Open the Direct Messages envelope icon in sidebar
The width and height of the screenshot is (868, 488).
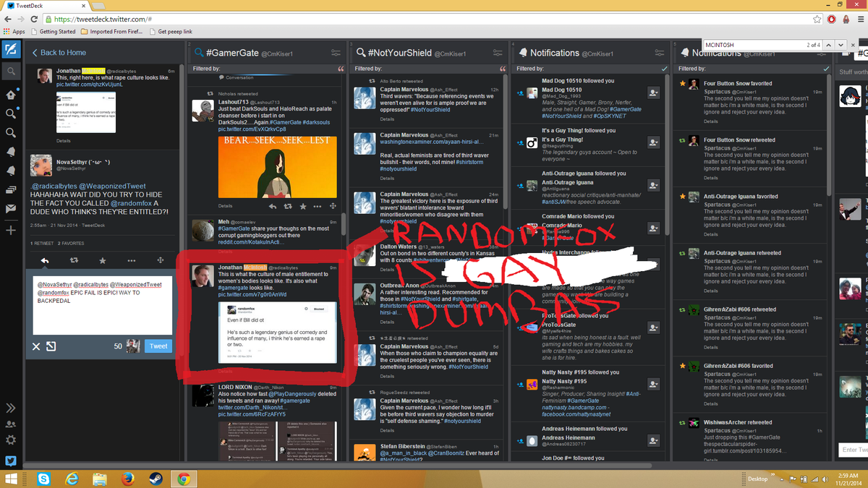[11, 208]
